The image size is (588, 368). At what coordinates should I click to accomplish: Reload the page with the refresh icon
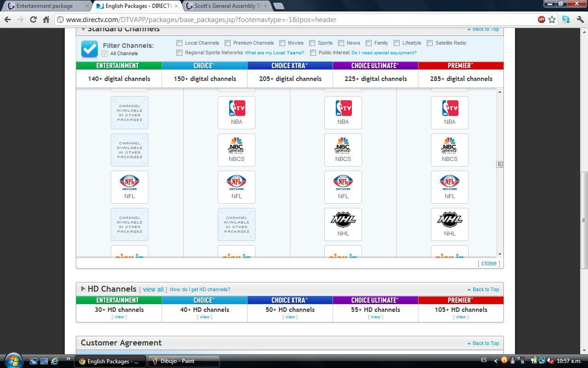pos(33,19)
